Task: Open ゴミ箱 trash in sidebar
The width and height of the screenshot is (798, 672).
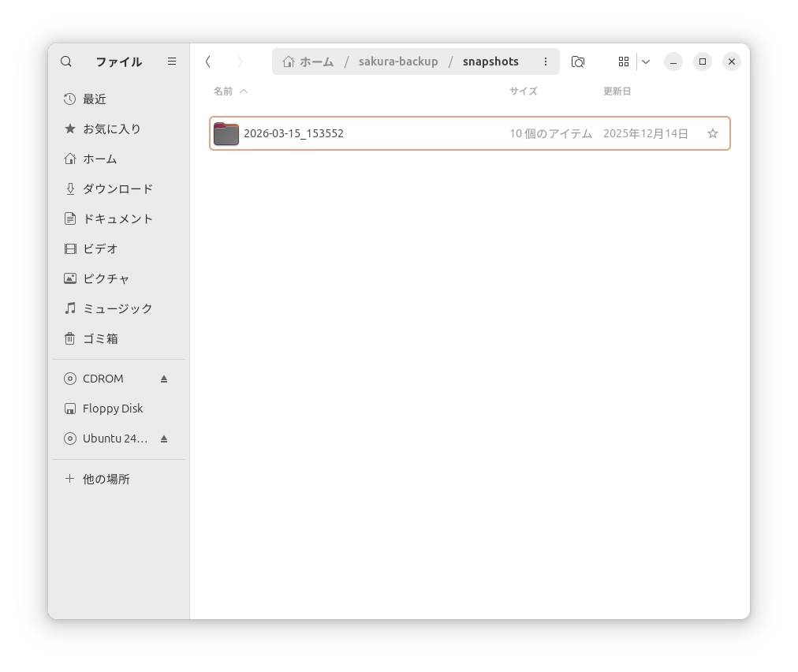Action: click(x=100, y=338)
